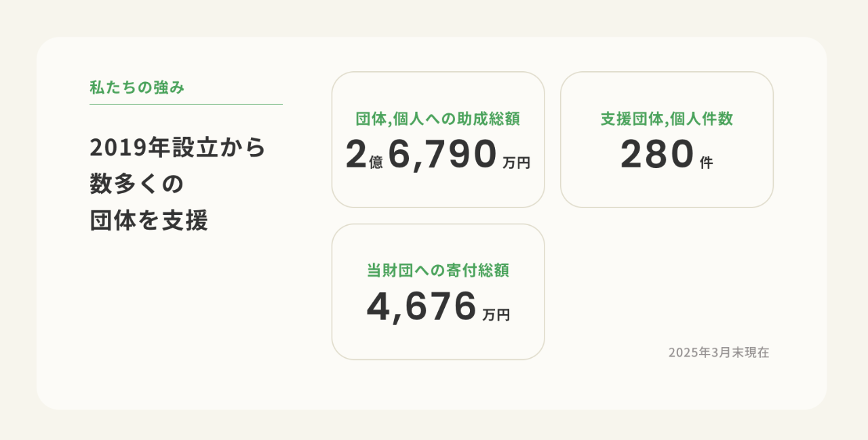Click the 団体を支援 heading line
Screen dimensions: 868x440
click(x=149, y=221)
